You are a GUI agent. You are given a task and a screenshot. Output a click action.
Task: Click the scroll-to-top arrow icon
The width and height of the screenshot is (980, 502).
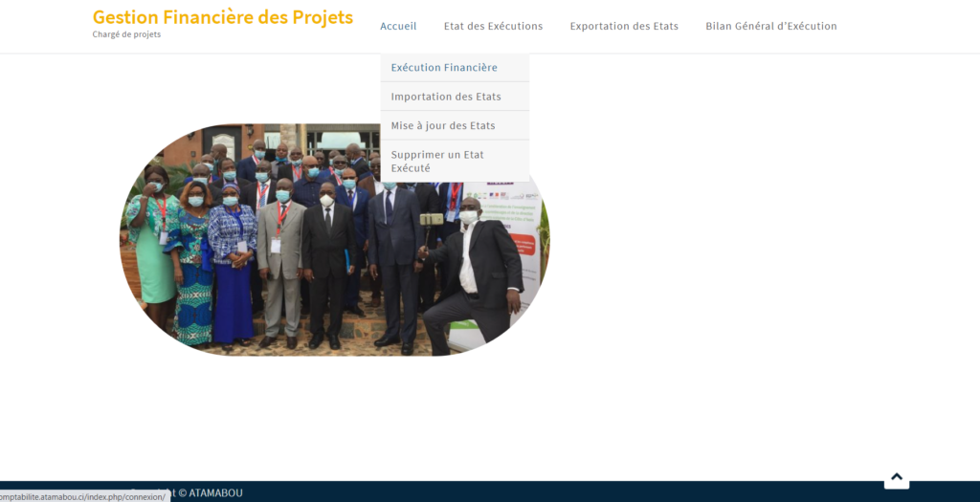tap(896, 477)
